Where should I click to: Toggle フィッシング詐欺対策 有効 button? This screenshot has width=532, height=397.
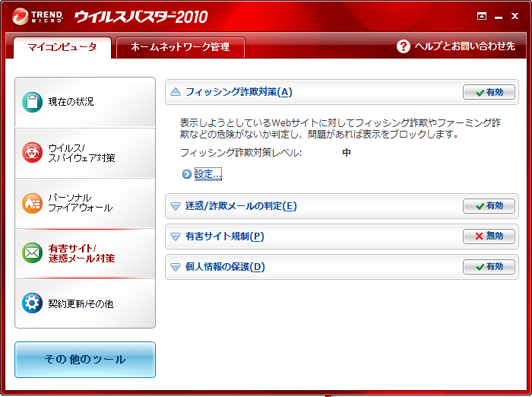(x=489, y=92)
